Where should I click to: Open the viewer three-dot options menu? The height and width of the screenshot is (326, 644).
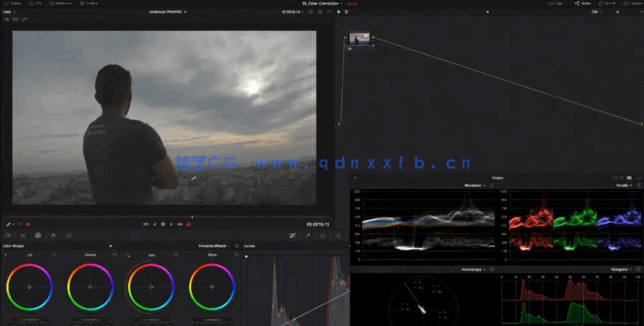(x=329, y=12)
